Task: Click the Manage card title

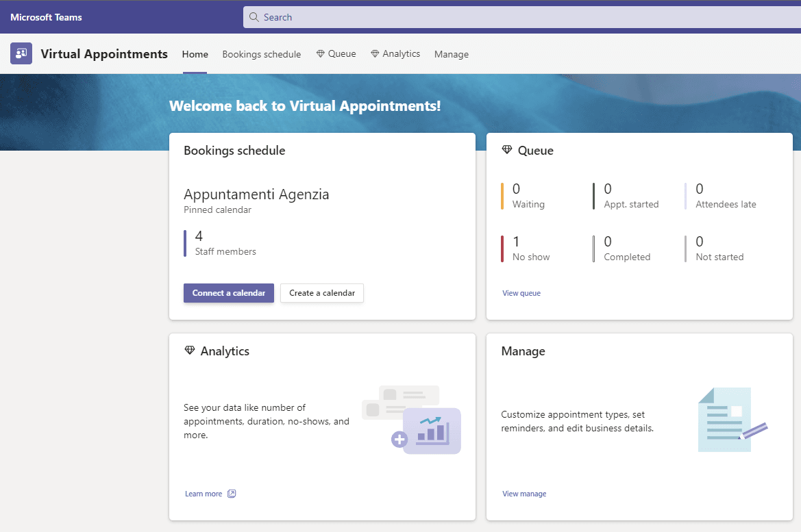Action: coord(523,351)
